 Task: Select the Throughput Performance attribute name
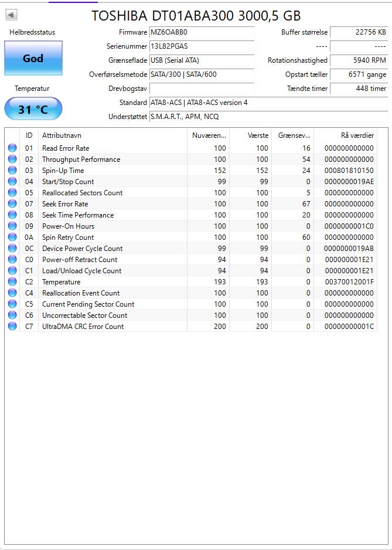pos(81,159)
